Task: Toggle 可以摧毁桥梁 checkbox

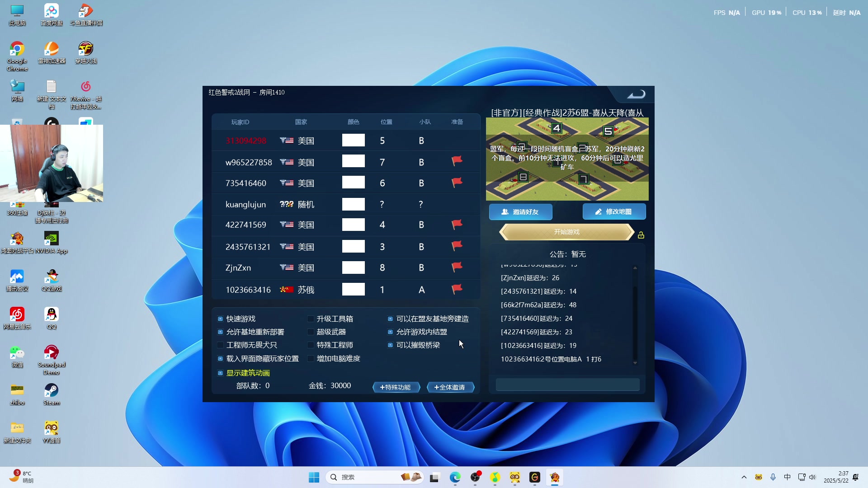Action: click(x=390, y=345)
